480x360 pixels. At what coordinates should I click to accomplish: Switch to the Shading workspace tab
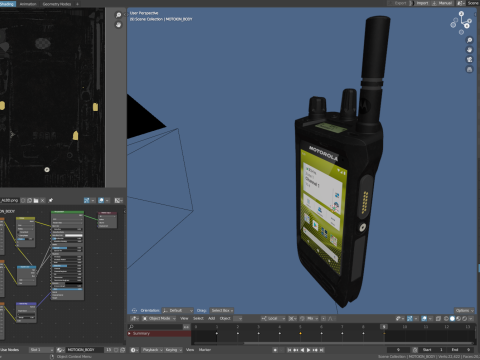pyautogui.click(x=7, y=4)
